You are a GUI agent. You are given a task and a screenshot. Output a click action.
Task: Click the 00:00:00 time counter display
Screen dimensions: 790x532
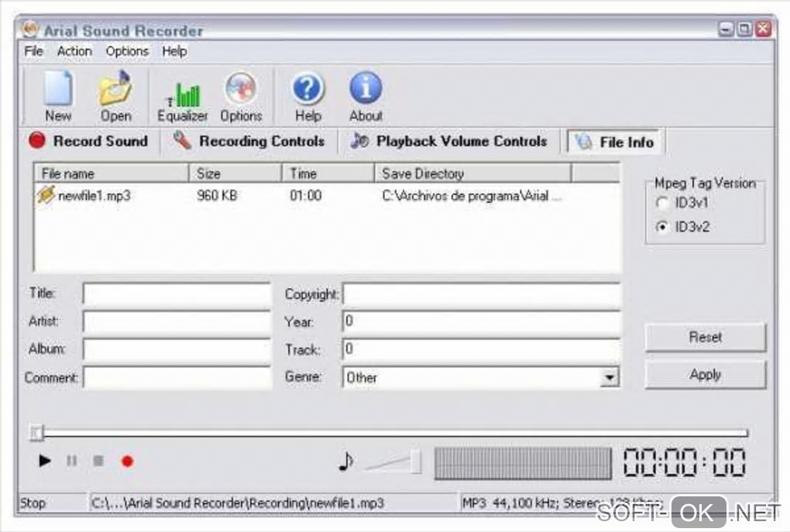(684, 462)
